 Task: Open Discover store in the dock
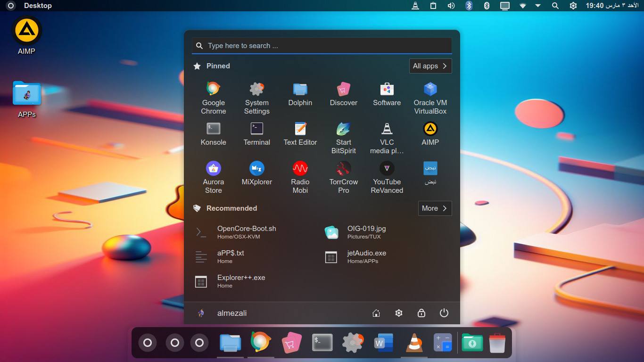(291, 343)
